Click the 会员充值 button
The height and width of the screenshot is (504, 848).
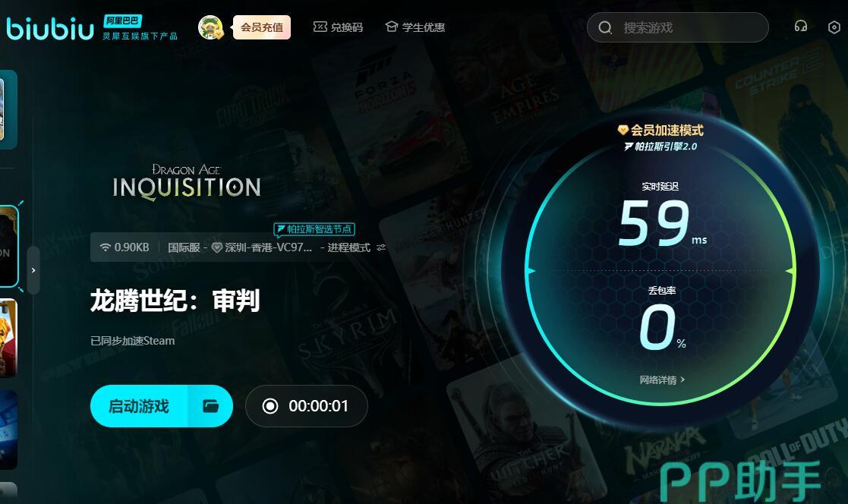point(262,27)
